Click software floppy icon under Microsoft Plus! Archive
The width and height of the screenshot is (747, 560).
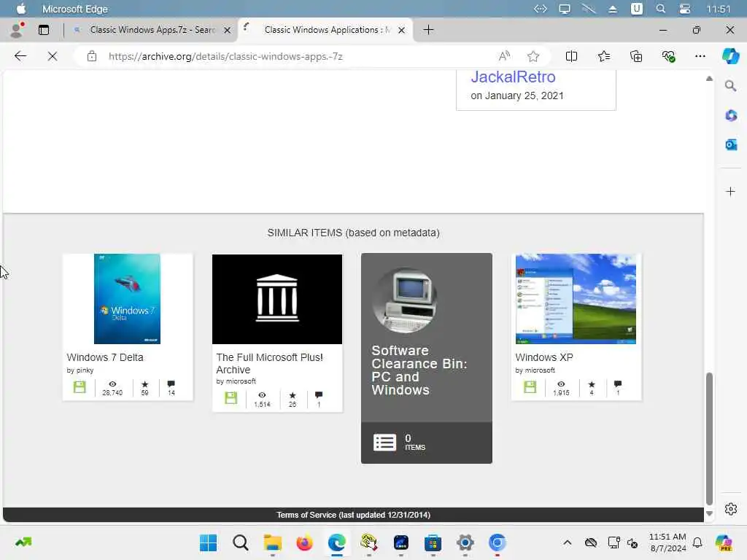coord(231,397)
